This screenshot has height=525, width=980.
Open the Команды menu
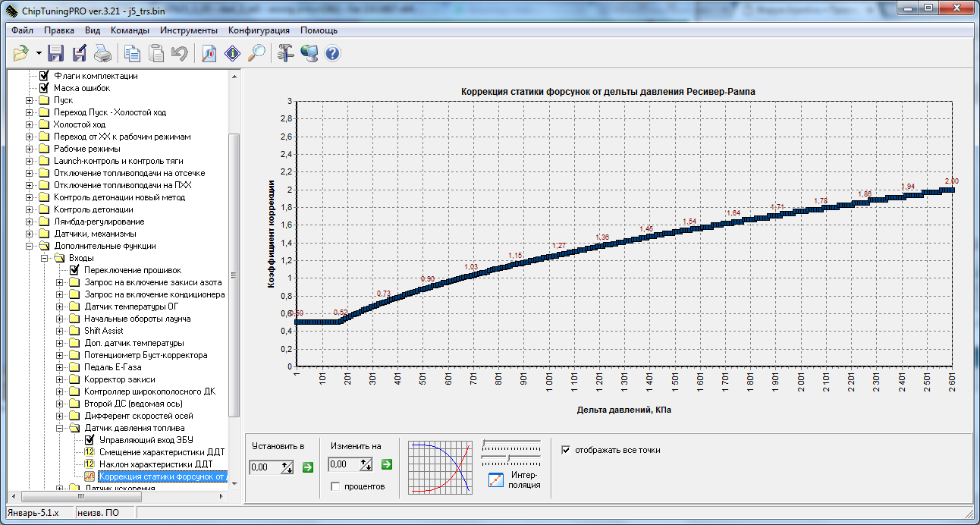pyautogui.click(x=130, y=30)
